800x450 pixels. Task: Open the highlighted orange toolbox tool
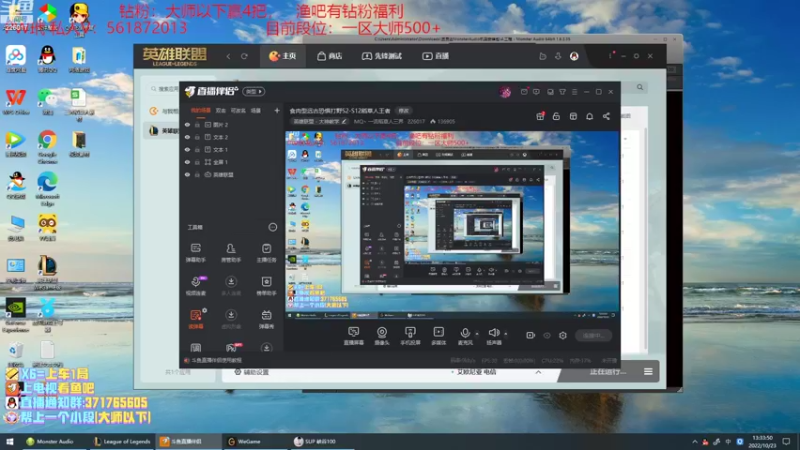[196, 319]
